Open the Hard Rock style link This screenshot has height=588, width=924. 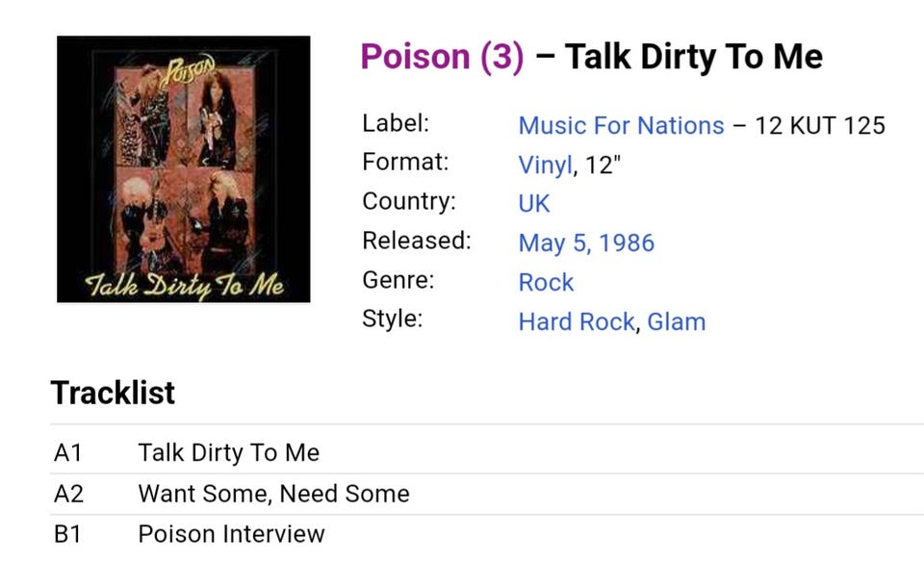[x=577, y=321]
